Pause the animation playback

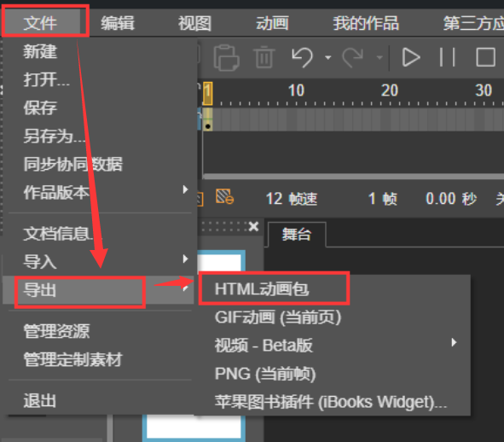[448, 57]
